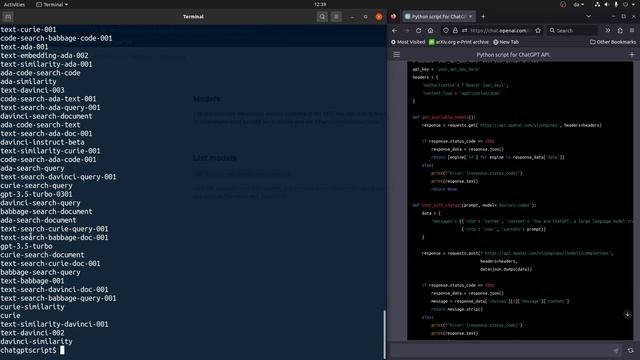Expand the Firefox list all tabs chevron
This screenshot has width=640, height=360.
tap(589, 17)
